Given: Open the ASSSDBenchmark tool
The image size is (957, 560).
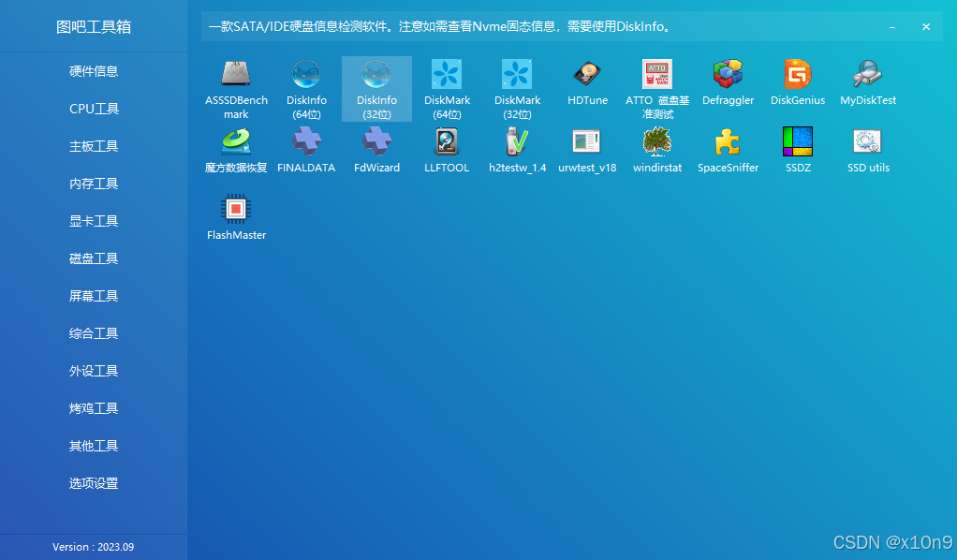Looking at the screenshot, I should tap(236, 89).
